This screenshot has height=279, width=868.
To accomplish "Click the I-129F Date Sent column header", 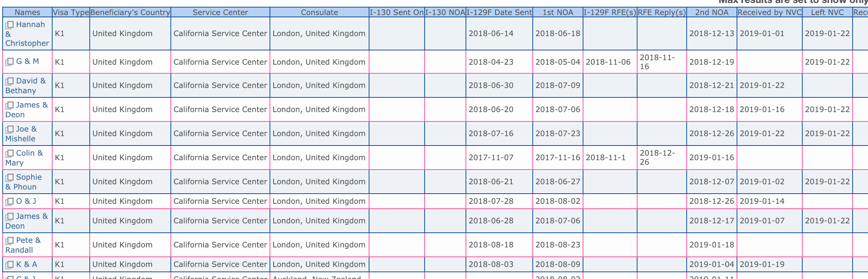I will click(x=499, y=12).
